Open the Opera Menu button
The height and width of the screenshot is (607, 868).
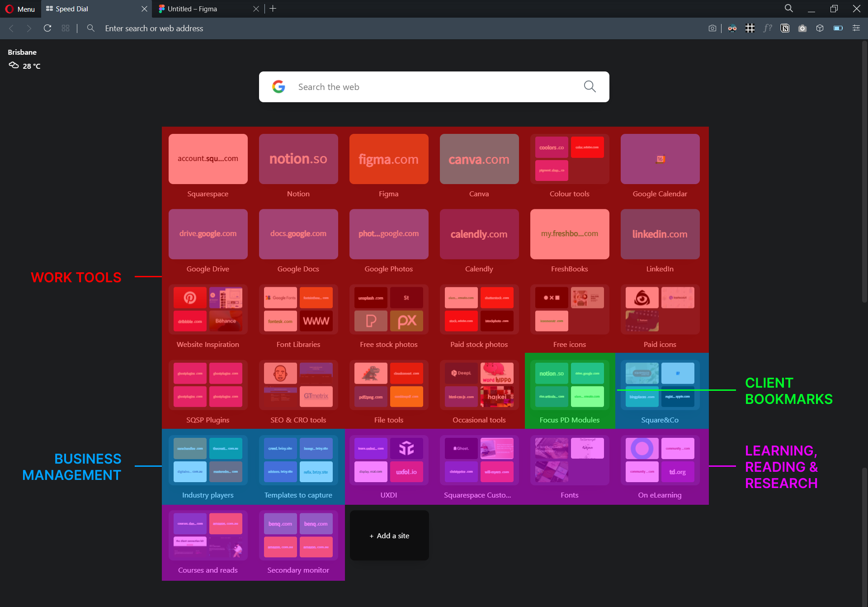(x=20, y=9)
